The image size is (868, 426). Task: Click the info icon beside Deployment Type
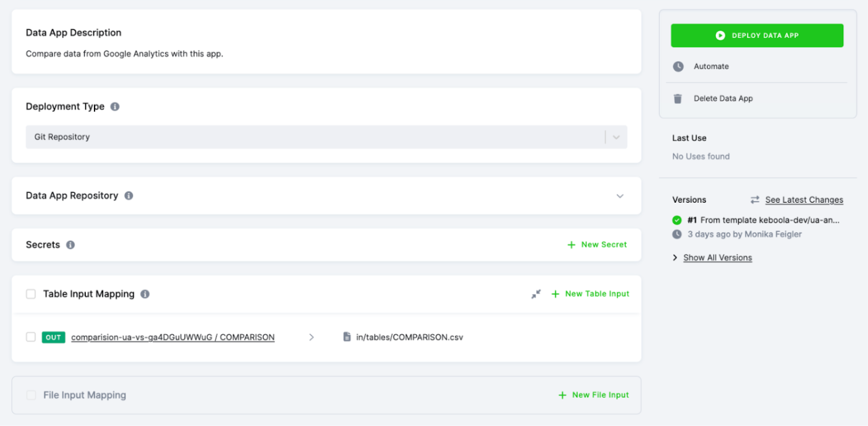coord(114,106)
